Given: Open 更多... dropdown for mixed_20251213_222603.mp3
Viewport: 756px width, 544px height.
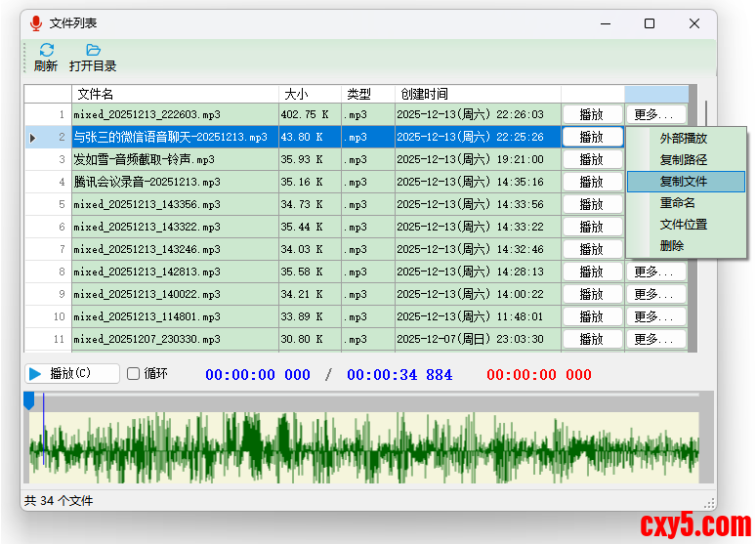Looking at the screenshot, I should point(654,115).
